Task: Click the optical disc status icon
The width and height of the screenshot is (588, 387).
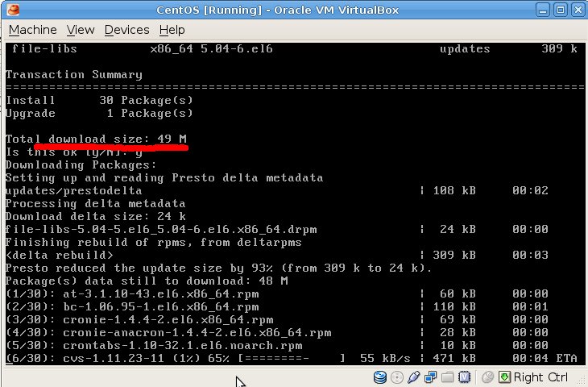Action: pos(397,377)
